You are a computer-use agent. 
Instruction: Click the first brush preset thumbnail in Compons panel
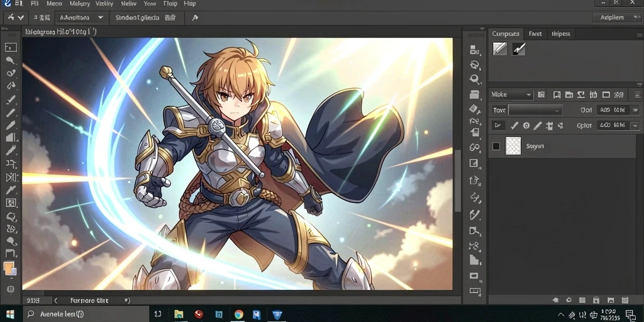[x=499, y=49]
